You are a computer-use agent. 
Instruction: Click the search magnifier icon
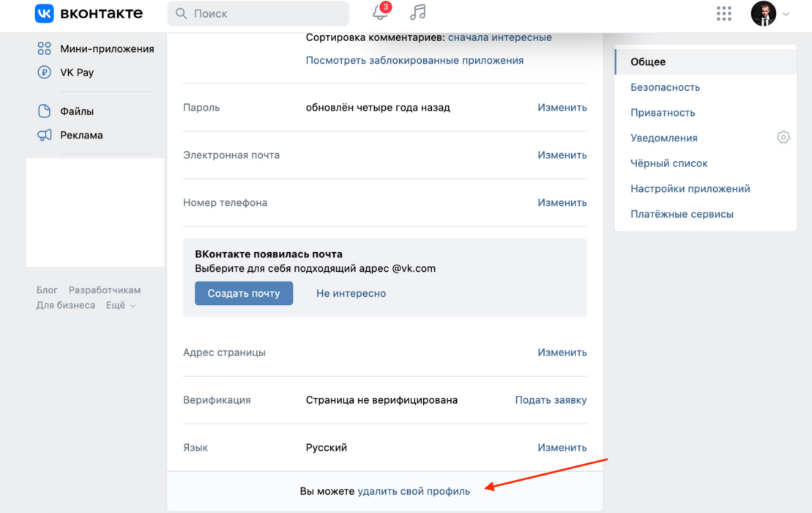click(181, 13)
